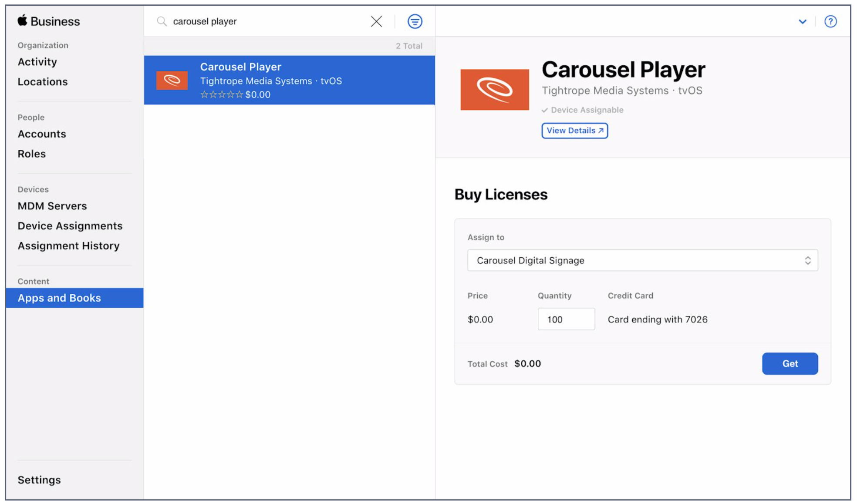
Task: Open Device Assignments page
Action: (x=70, y=226)
